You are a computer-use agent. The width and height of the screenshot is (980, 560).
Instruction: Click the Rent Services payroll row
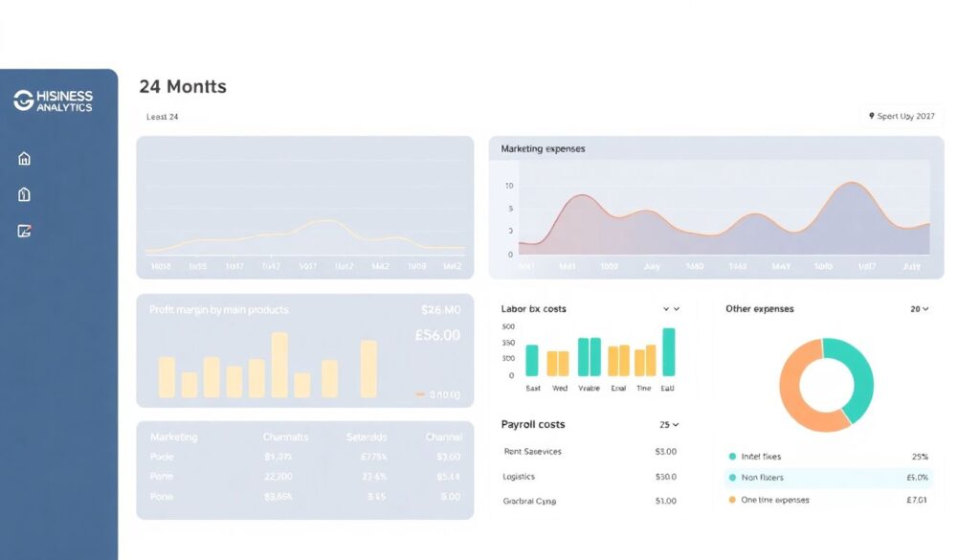coord(589,451)
